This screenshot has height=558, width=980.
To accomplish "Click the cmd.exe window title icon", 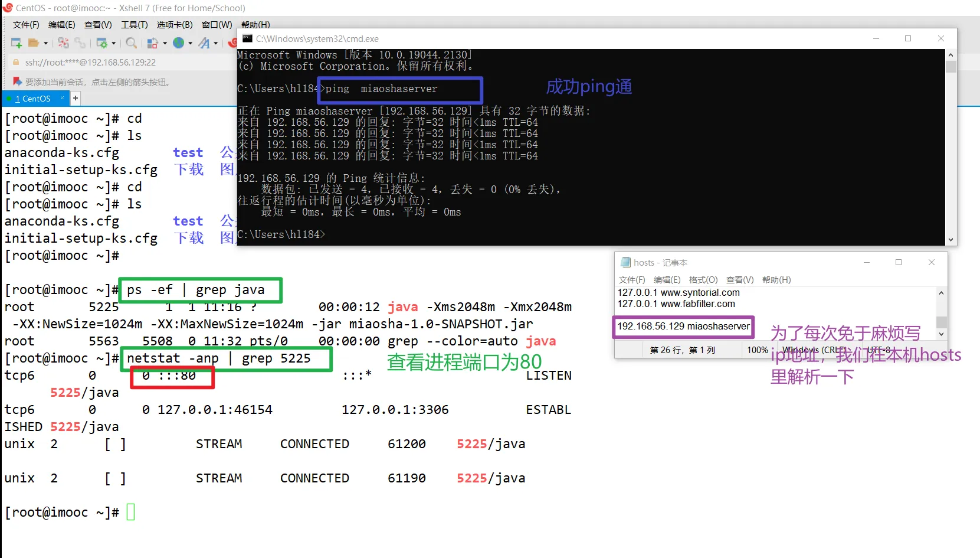I will (x=247, y=38).
